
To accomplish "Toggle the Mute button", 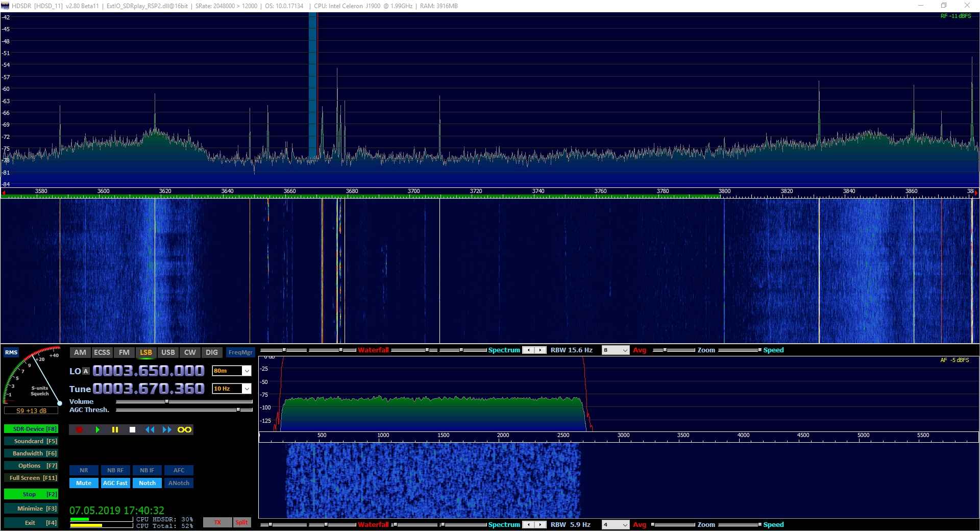I will pos(84,483).
